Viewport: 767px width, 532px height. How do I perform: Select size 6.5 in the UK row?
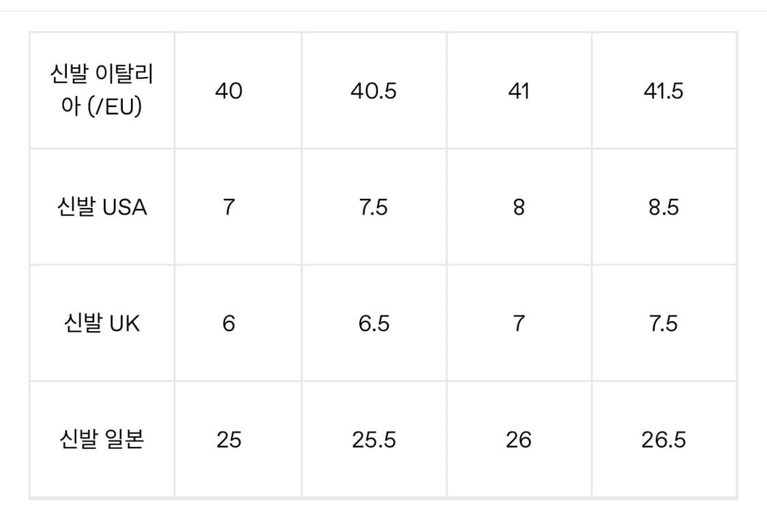click(x=374, y=324)
